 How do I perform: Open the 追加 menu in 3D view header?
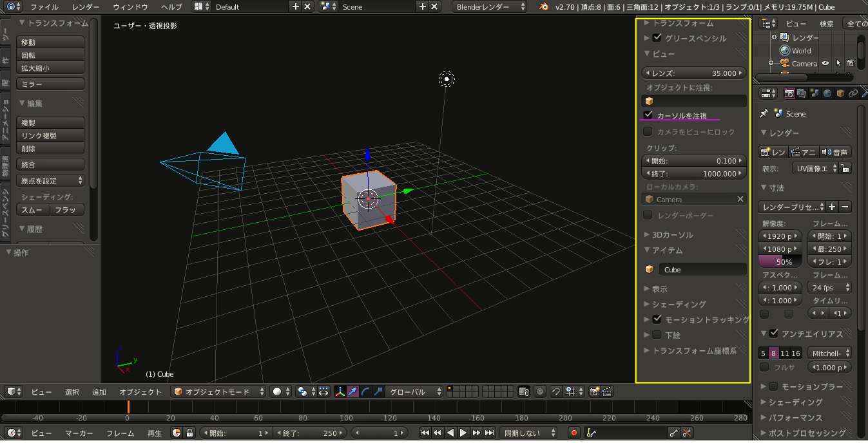point(99,391)
